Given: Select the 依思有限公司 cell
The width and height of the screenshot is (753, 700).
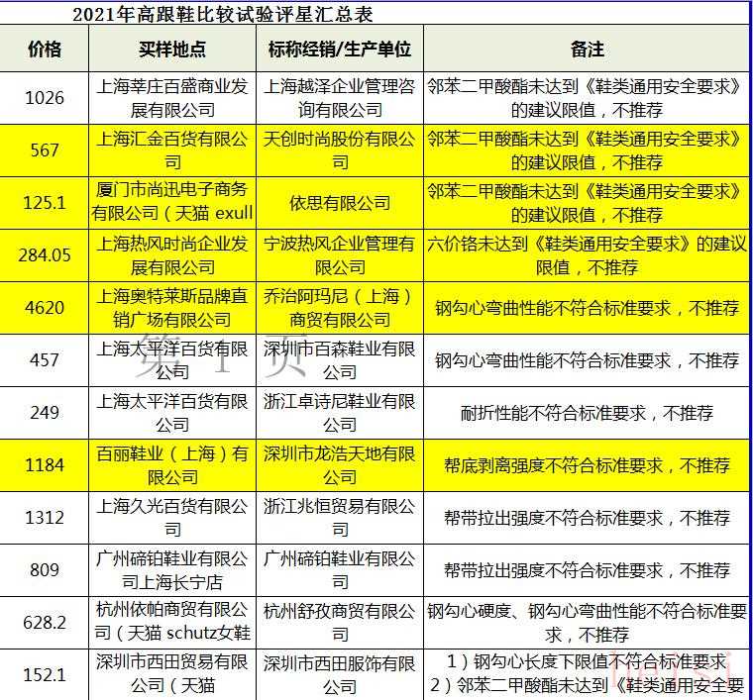Looking at the screenshot, I should (x=339, y=203).
